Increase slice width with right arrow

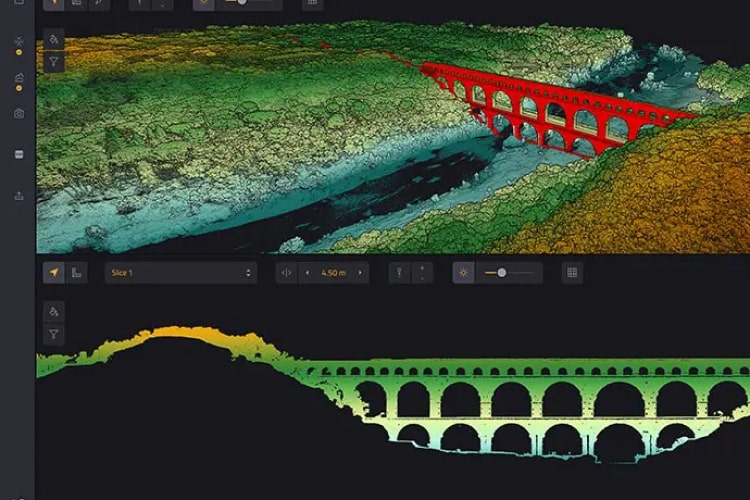pyautogui.click(x=360, y=273)
